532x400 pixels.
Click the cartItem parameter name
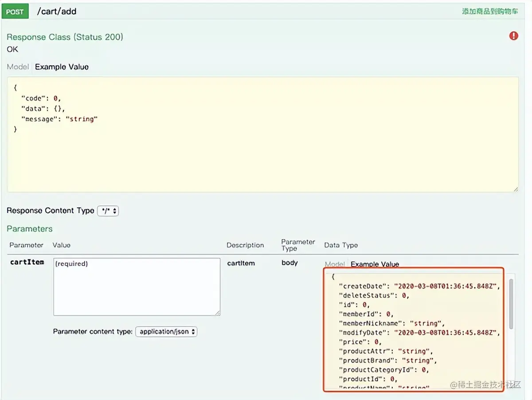[27, 262]
